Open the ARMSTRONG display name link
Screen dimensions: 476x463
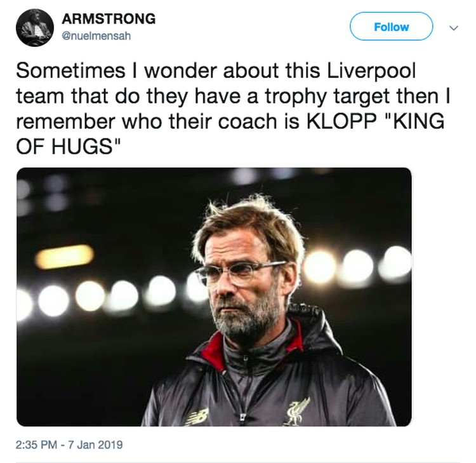pyautogui.click(x=109, y=19)
